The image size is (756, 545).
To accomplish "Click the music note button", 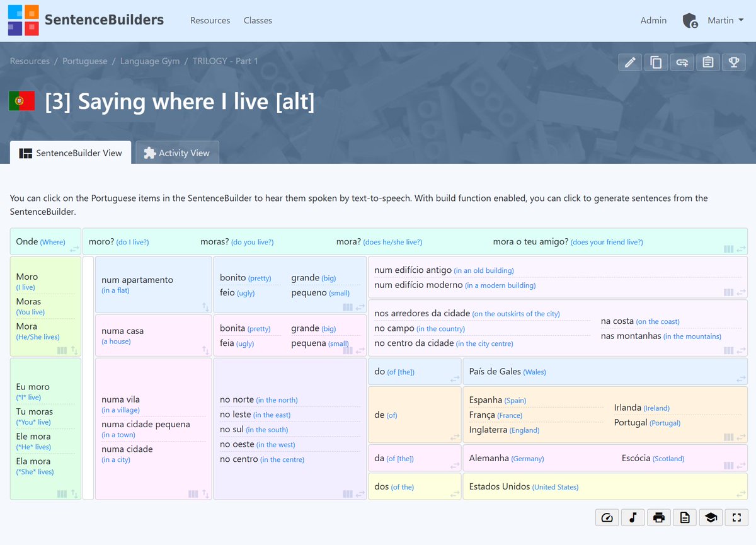I will click(633, 517).
